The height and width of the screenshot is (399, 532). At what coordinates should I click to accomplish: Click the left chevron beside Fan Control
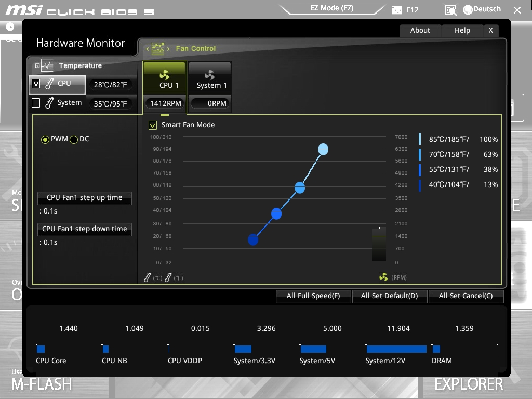147,49
